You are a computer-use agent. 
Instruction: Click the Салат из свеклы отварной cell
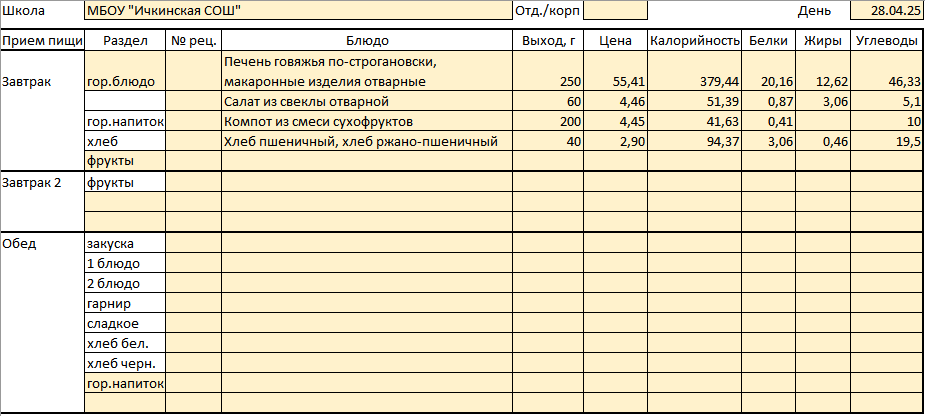(x=367, y=101)
